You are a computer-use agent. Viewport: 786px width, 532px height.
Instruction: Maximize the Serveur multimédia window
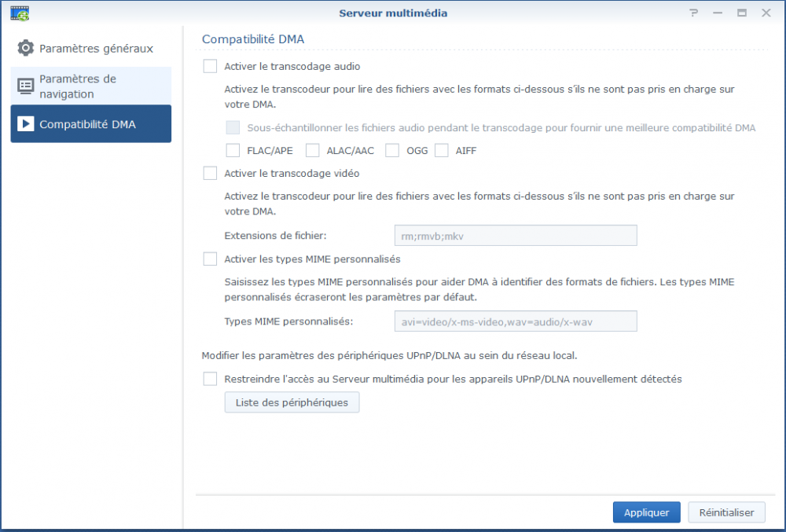click(x=741, y=13)
